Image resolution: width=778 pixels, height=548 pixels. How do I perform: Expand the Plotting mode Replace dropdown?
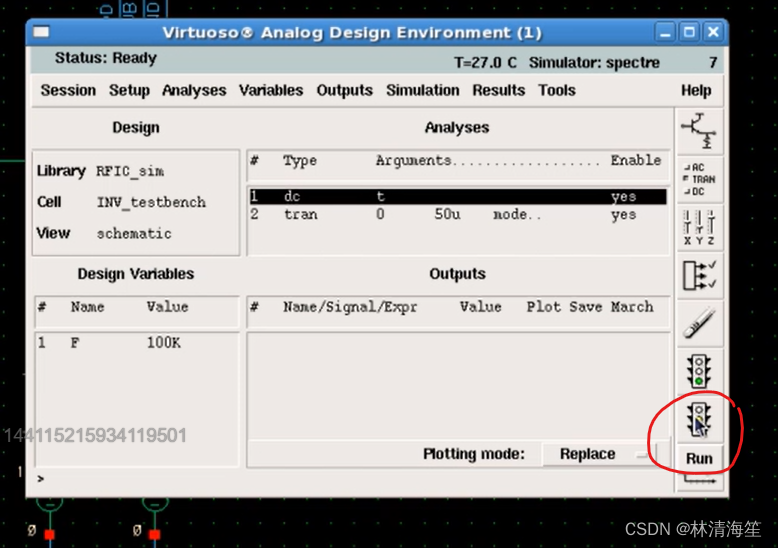(x=599, y=454)
